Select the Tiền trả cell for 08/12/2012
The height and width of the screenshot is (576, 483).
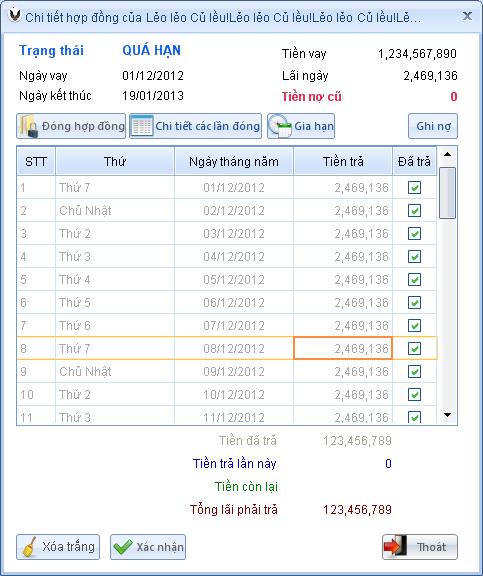[x=343, y=348]
